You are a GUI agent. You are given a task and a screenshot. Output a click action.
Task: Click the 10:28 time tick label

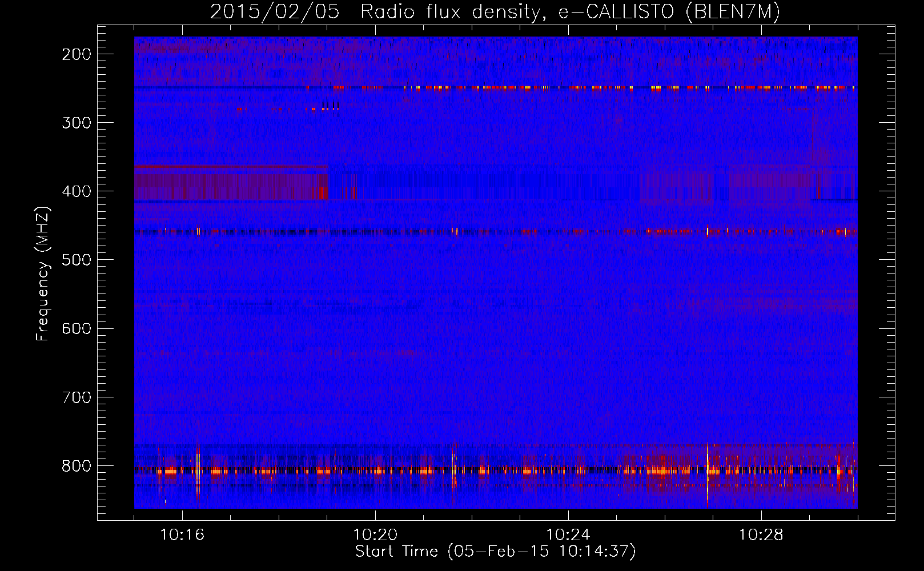coord(761,535)
